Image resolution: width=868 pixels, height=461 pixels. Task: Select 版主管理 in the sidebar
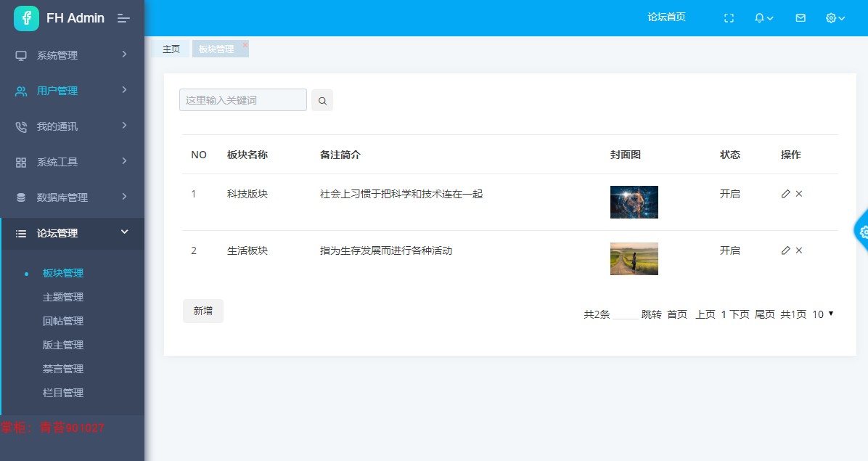63,345
